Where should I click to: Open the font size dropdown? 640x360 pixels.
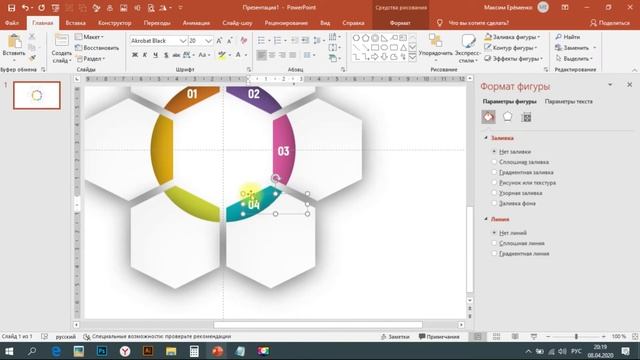pos(208,40)
